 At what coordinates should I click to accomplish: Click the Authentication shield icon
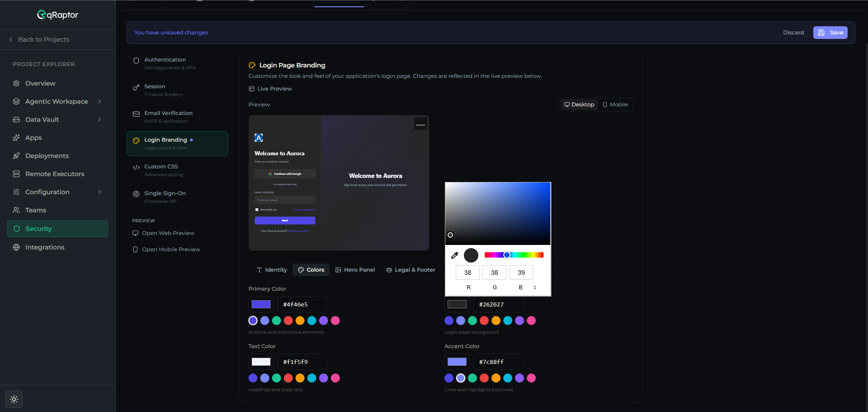click(136, 61)
